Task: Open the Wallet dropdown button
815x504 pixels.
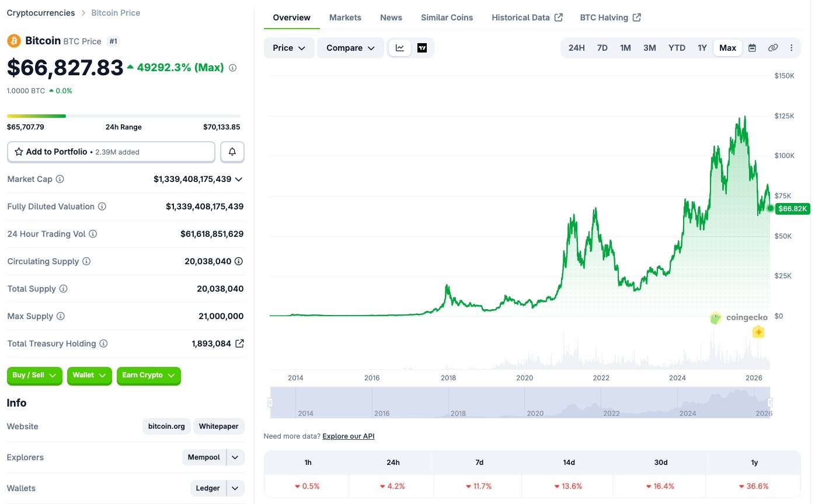Action: (89, 376)
